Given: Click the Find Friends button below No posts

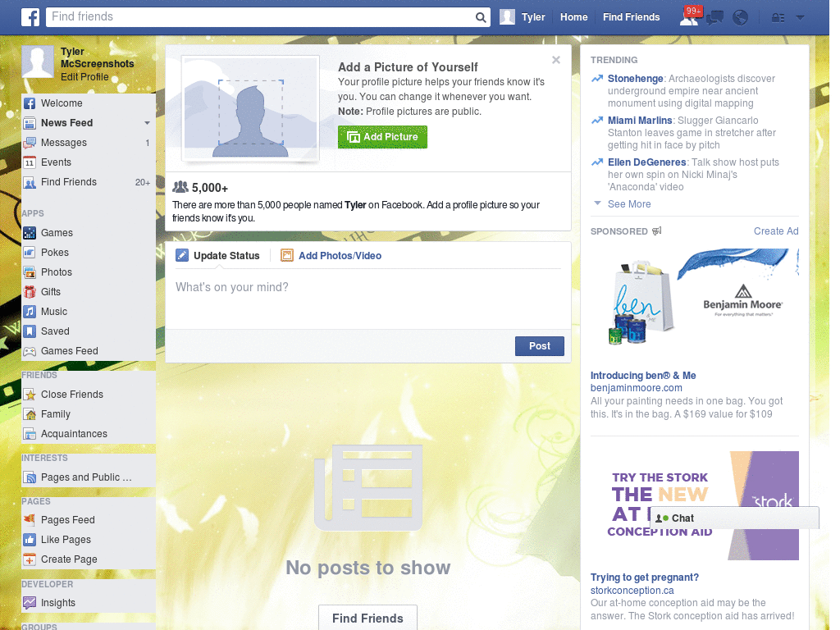Looking at the screenshot, I should tap(367, 619).
